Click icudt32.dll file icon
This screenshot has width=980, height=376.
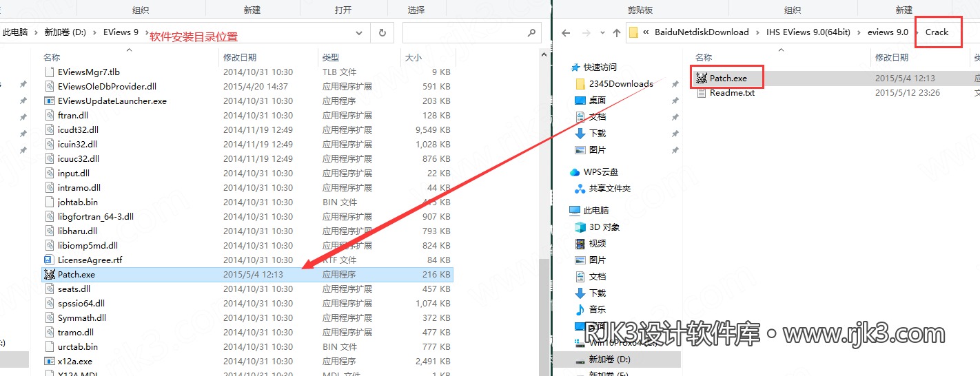(x=49, y=129)
